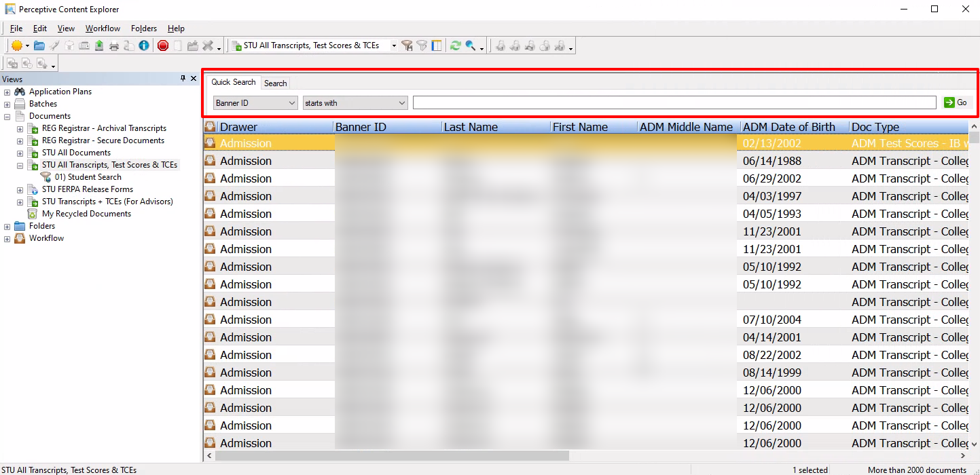Select the row with birth date 07/10/2004
Screen dimensions: 980x475
coord(586,320)
